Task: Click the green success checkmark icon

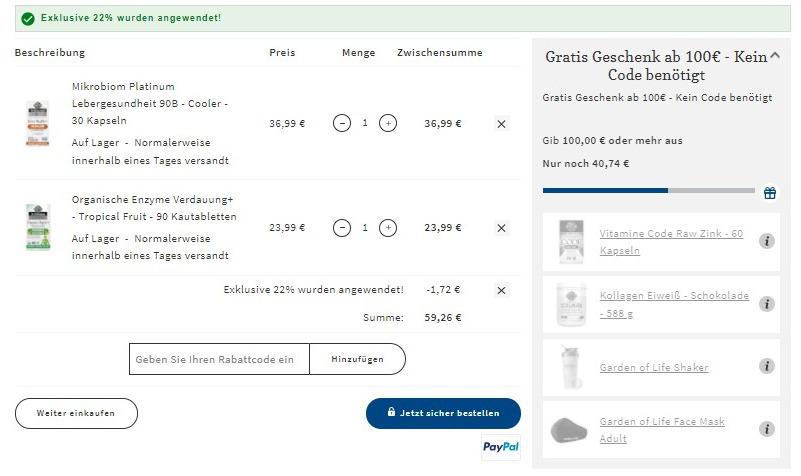Action: [x=28, y=19]
